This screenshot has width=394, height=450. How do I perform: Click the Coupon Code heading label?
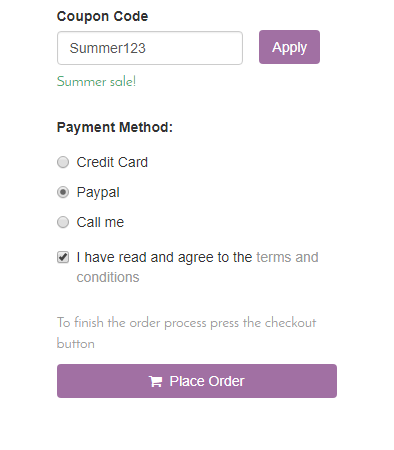point(102,16)
